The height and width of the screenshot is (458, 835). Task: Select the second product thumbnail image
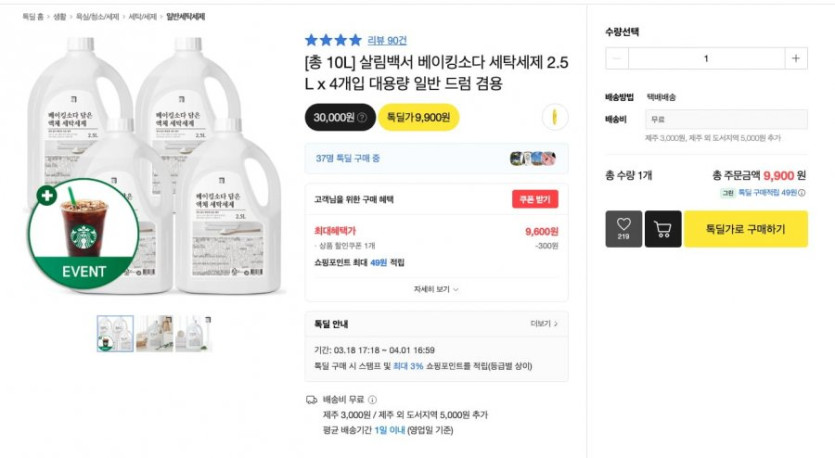pyautogui.click(x=154, y=333)
